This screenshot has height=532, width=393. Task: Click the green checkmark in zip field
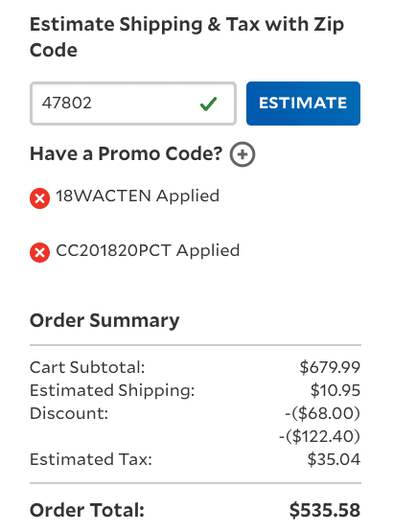(x=208, y=104)
